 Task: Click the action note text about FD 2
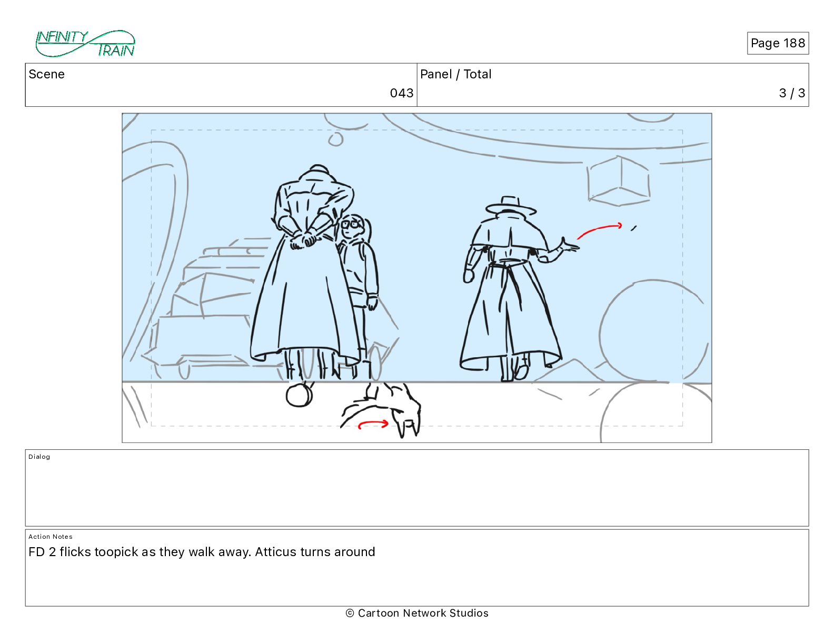(x=202, y=552)
